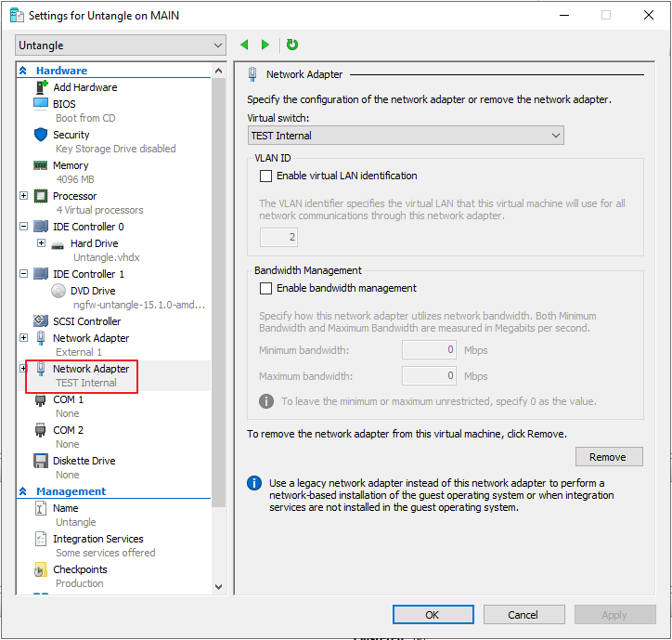Expand the Hard Drive tree node
Viewport: 672px width, 640px height.
click(x=41, y=243)
